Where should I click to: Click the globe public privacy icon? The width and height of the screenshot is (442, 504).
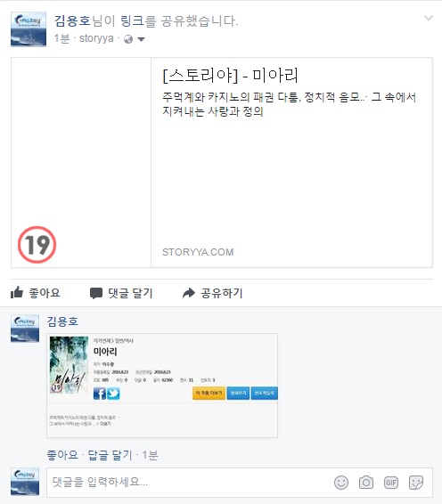tap(128, 39)
